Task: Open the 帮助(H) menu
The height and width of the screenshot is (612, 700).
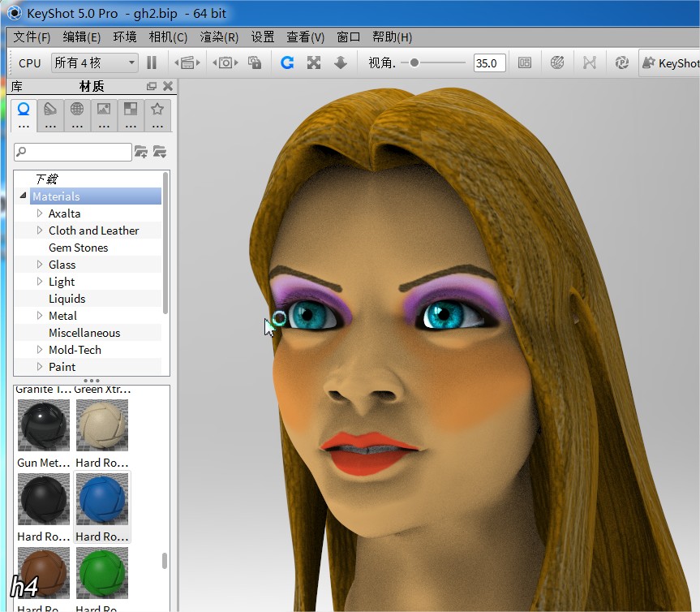Action: [392, 37]
